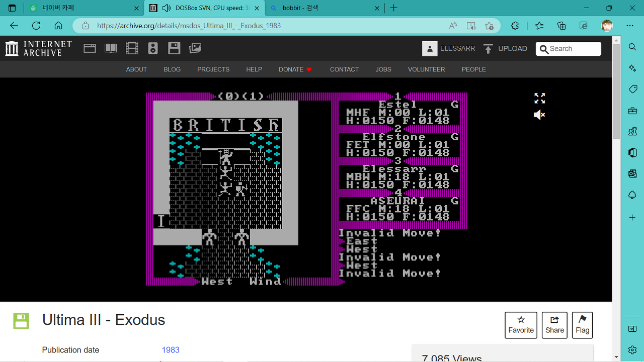Click the UPLOAD arrow icon
This screenshot has height=362, width=644.
pos(488,48)
